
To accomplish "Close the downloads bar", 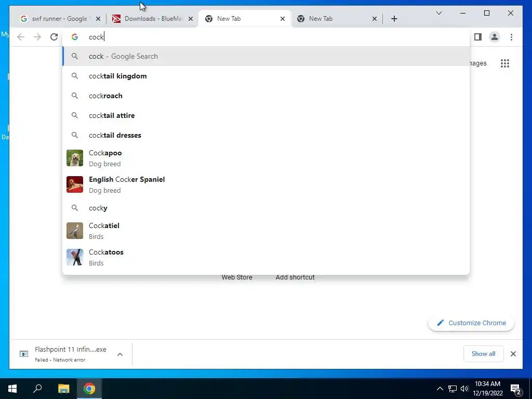I will click(513, 354).
